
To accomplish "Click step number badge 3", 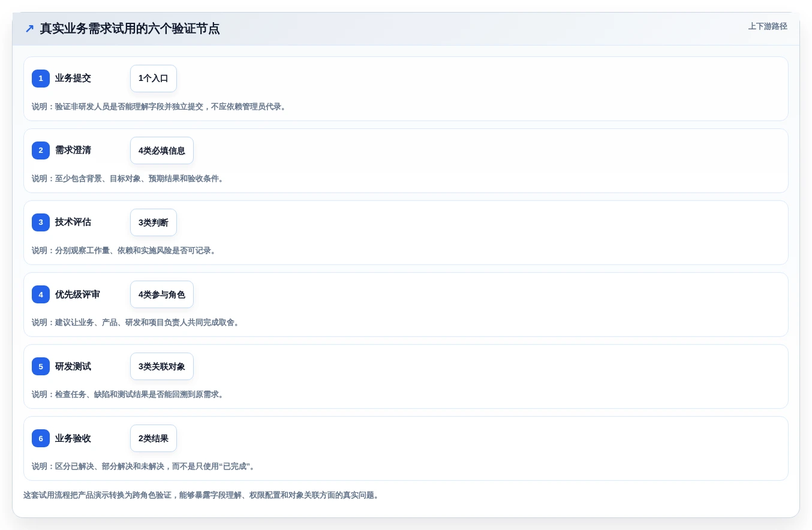I will [41, 222].
